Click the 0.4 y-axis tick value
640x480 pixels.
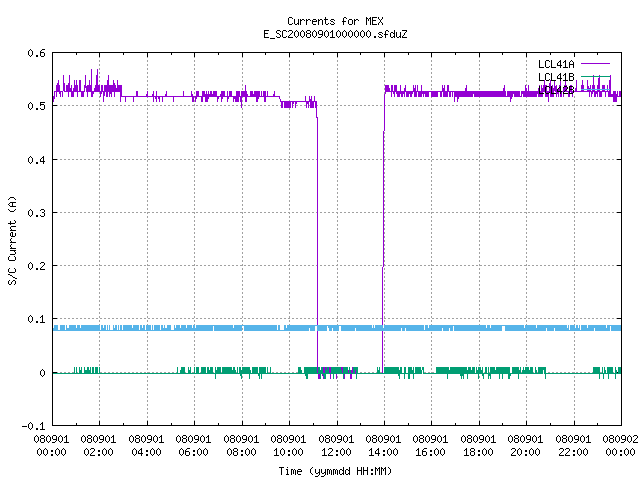36,160
